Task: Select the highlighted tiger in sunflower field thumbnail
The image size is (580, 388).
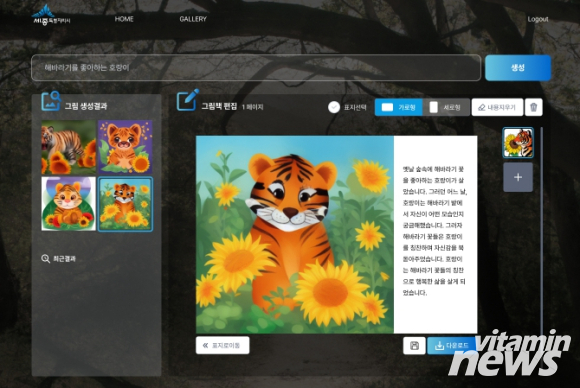Action: point(125,204)
